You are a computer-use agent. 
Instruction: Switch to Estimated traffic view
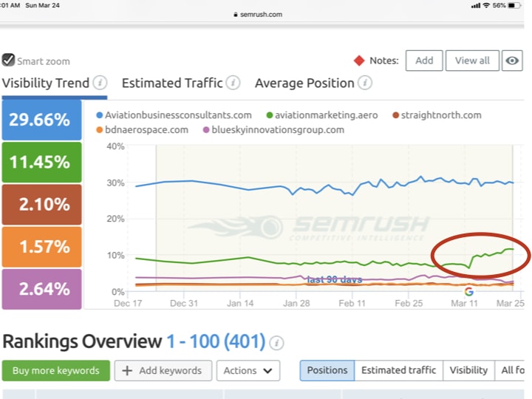tap(399, 370)
